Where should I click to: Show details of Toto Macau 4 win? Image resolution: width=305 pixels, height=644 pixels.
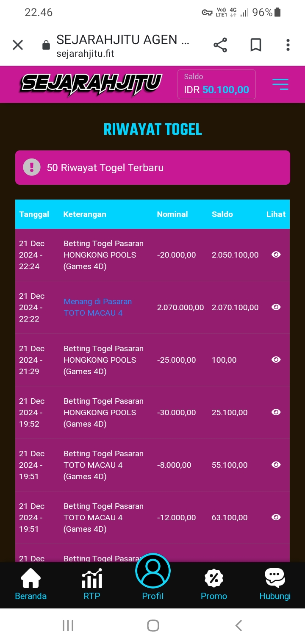276,307
